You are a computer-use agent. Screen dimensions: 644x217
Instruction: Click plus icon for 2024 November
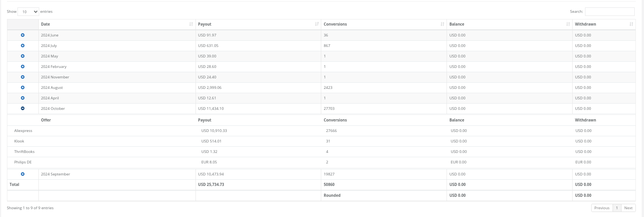(x=23, y=77)
